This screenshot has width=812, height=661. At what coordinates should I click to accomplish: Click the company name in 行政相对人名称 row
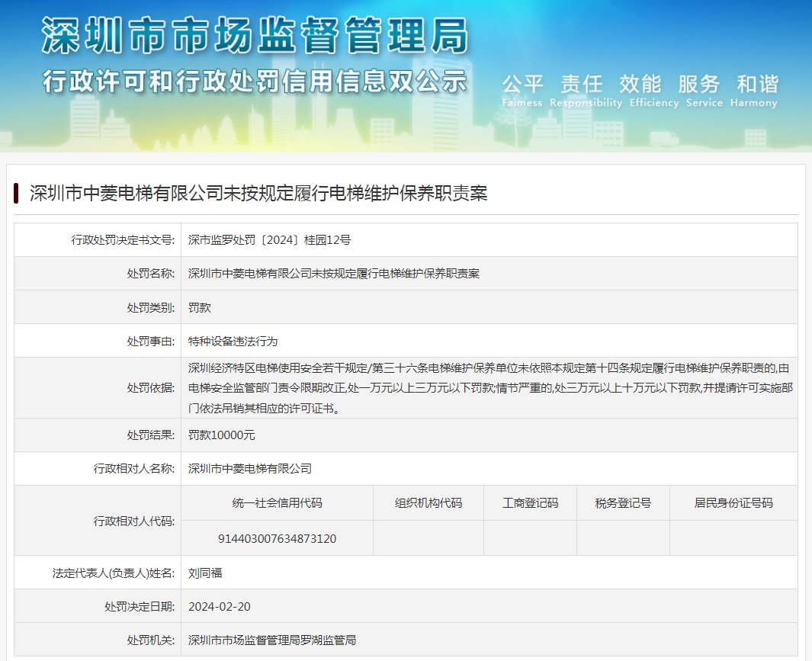[x=249, y=469]
